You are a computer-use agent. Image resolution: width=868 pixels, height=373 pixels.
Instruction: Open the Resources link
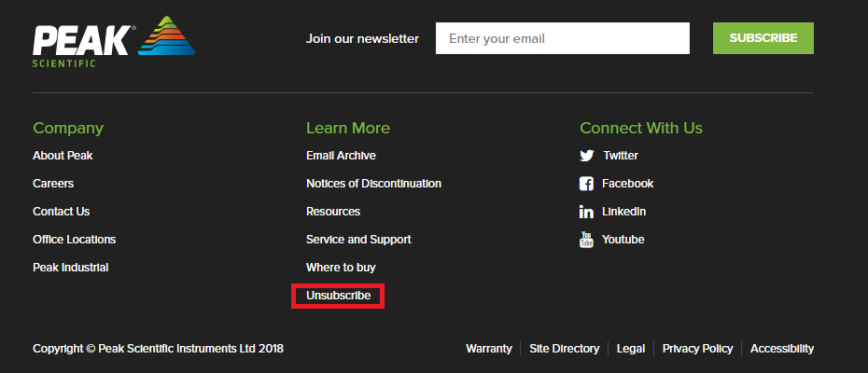click(333, 212)
